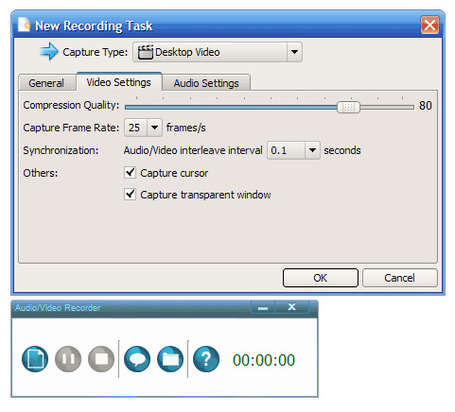Screen dimensions: 455x412
Task: Click the Cancel button
Action: click(399, 278)
